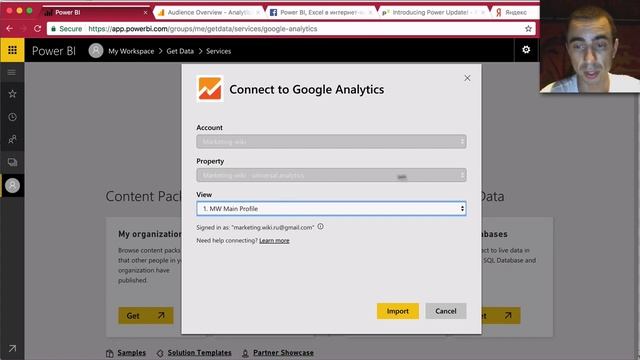Switch to Power BI browser tab
The width and height of the screenshot is (640, 360).
click(x=96, y=13)
